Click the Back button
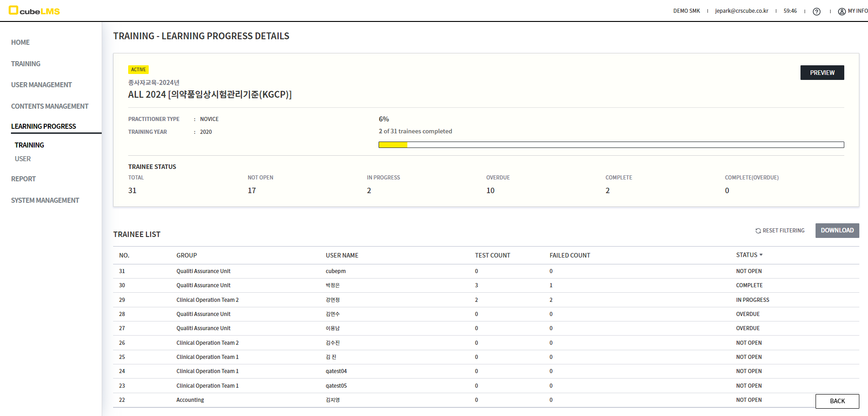This screenshot has height=416, width=868. click(x=837, y=401)
